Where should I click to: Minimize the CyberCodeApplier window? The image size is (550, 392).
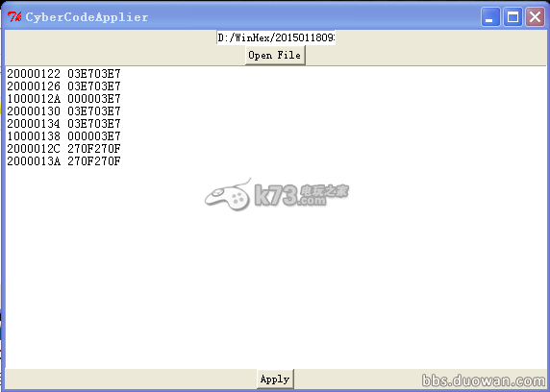(490, 17)
